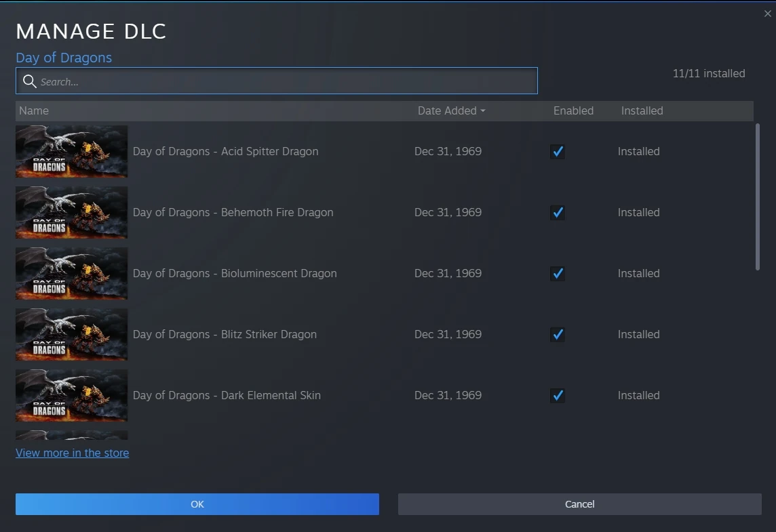Sort by Date Added dropdown arrow
This screenshot has height=532, width=776.
pyautogui.click(x=482, y=111)
